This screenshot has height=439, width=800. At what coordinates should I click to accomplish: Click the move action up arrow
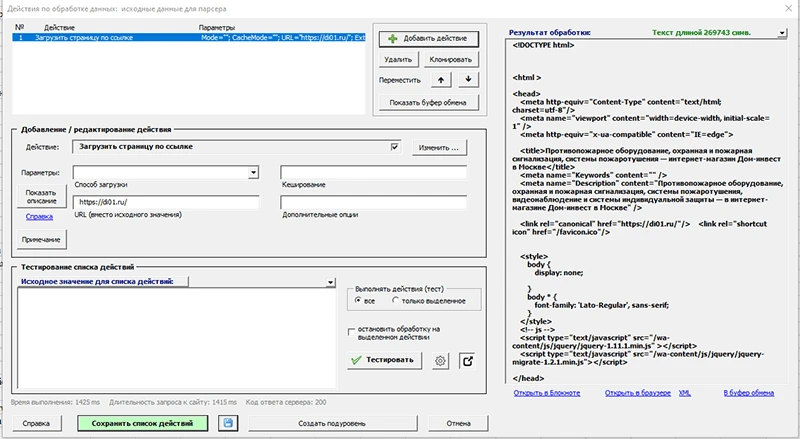click(x=441, y=80)
